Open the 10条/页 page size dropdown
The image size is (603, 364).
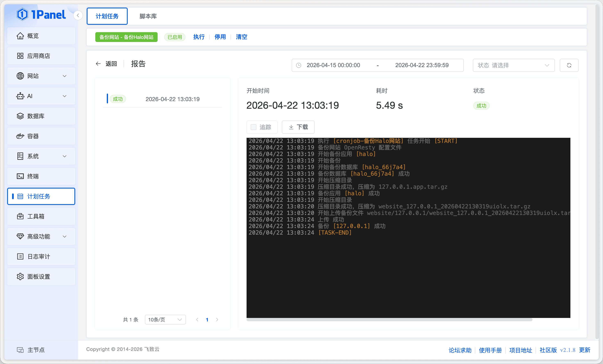pos(165,320)
